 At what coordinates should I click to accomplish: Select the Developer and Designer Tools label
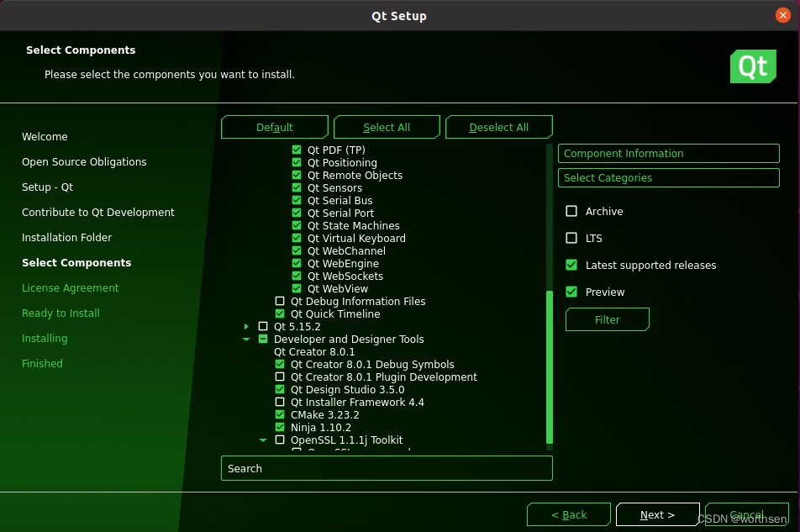[349, 340]
